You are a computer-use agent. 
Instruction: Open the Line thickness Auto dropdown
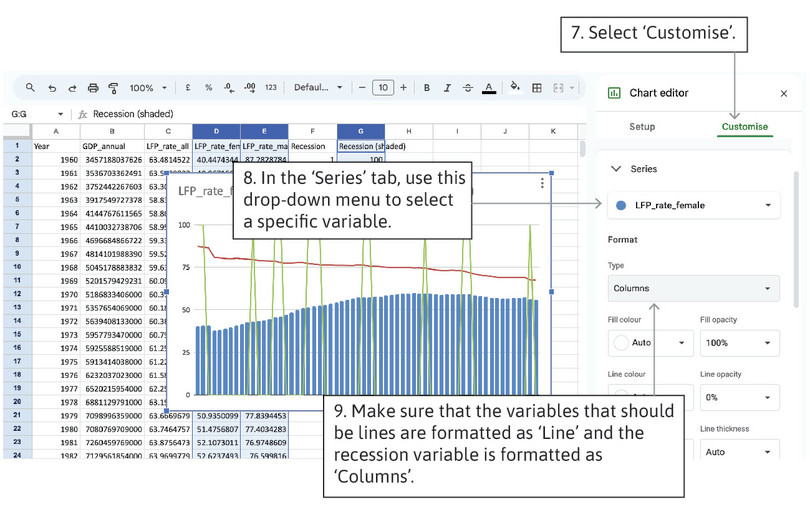pos(739,451)
